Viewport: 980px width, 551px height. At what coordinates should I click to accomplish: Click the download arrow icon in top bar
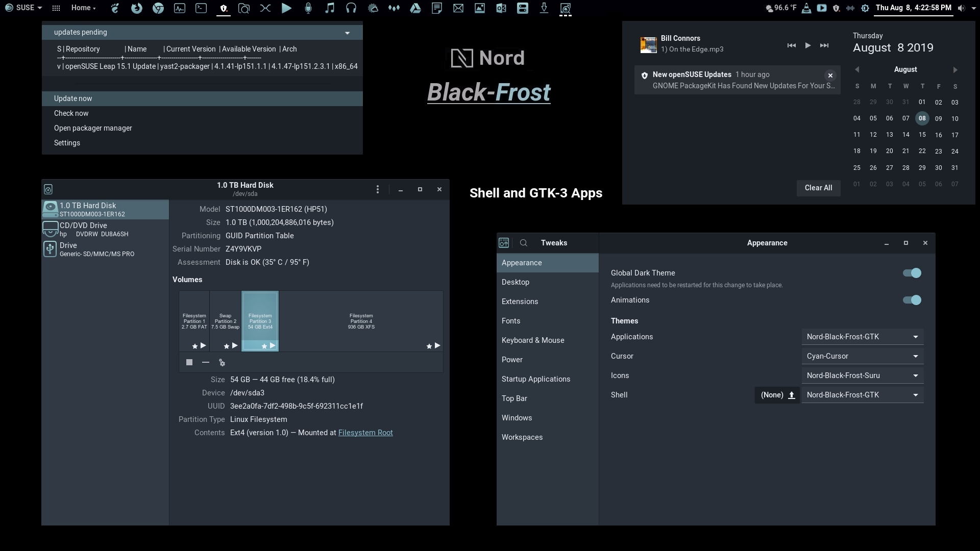(544, 8)
